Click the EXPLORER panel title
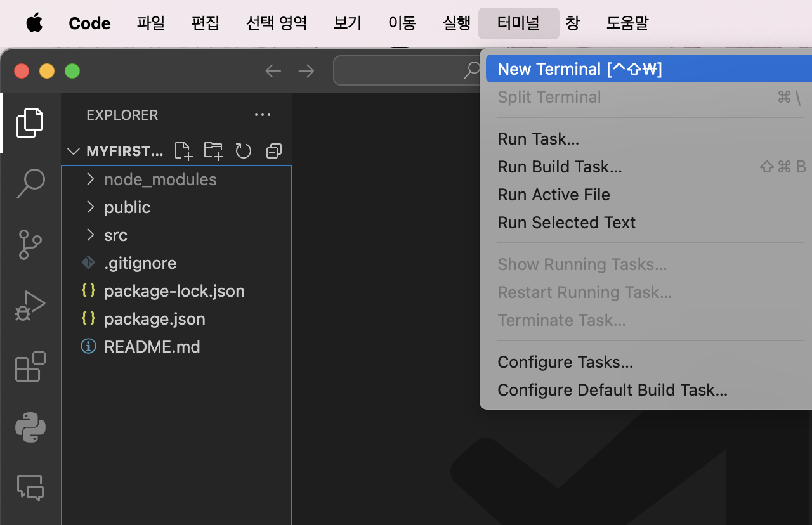812x525 pixels. pyautogui.click(x=122, y=115)
